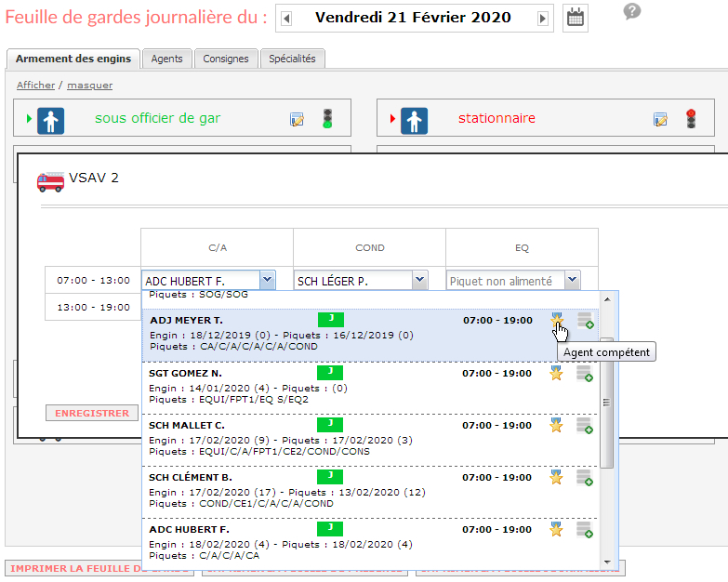Image resolution: width=728 pixels, height=582 pixels.
Task: Open C/A dropdown arrow for ADC HUBERT F.
Action: (268, 281)
